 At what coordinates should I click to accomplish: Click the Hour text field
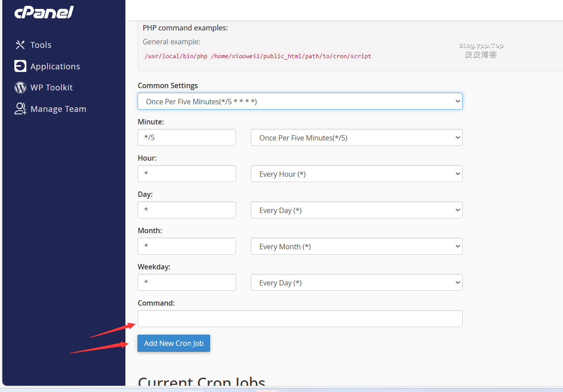[x=186, y=174]
